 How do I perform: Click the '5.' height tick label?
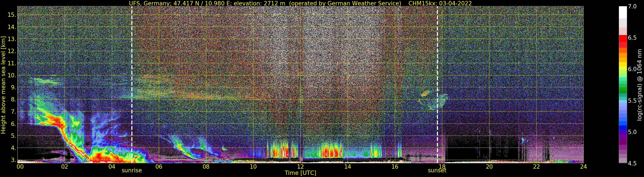[14, 136]
